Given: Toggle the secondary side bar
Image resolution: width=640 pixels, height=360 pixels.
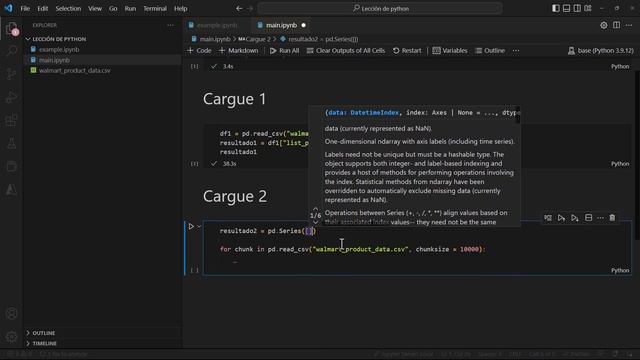Looking at the screenshot, I should coord(577,8).
